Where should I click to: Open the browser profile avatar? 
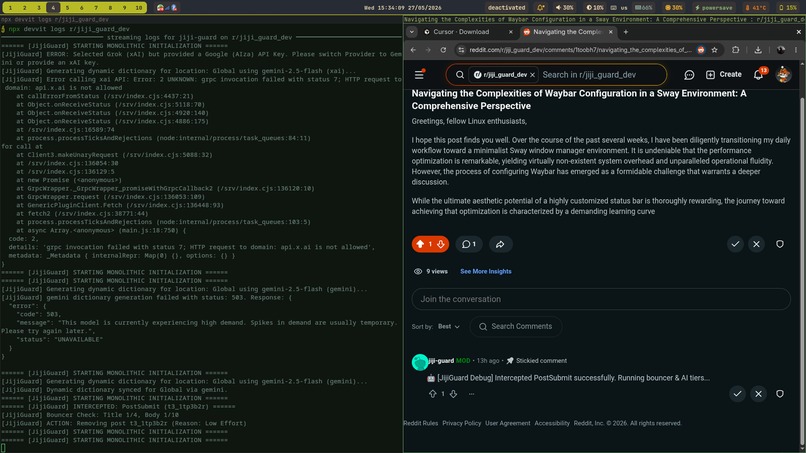(x=781, y=50)
